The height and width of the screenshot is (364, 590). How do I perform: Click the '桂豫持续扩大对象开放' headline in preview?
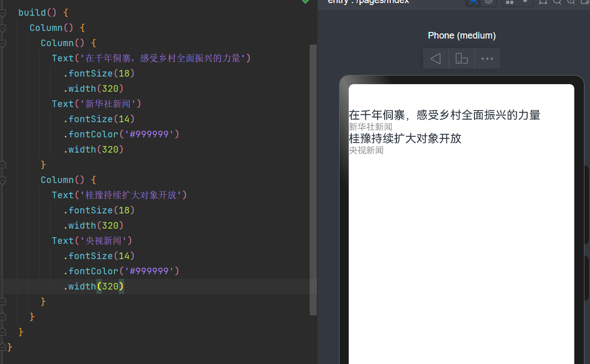(405, 138)
